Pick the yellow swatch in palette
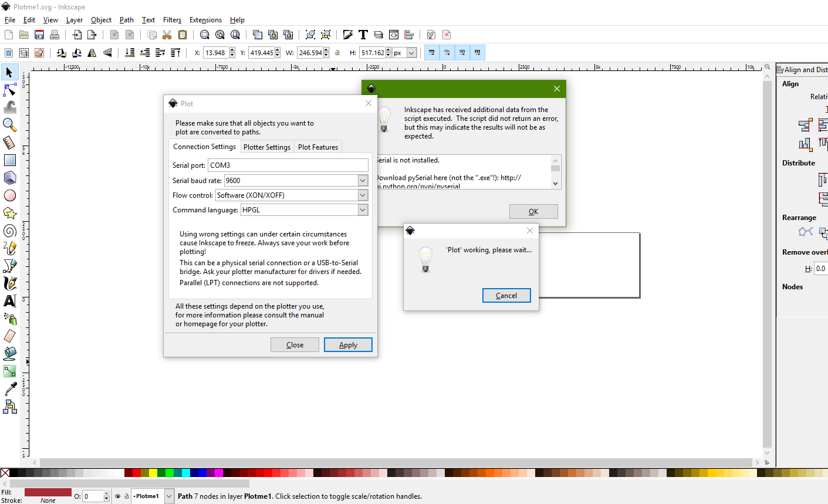The height and width of the screenshot is (504, 828). [153, 473]
